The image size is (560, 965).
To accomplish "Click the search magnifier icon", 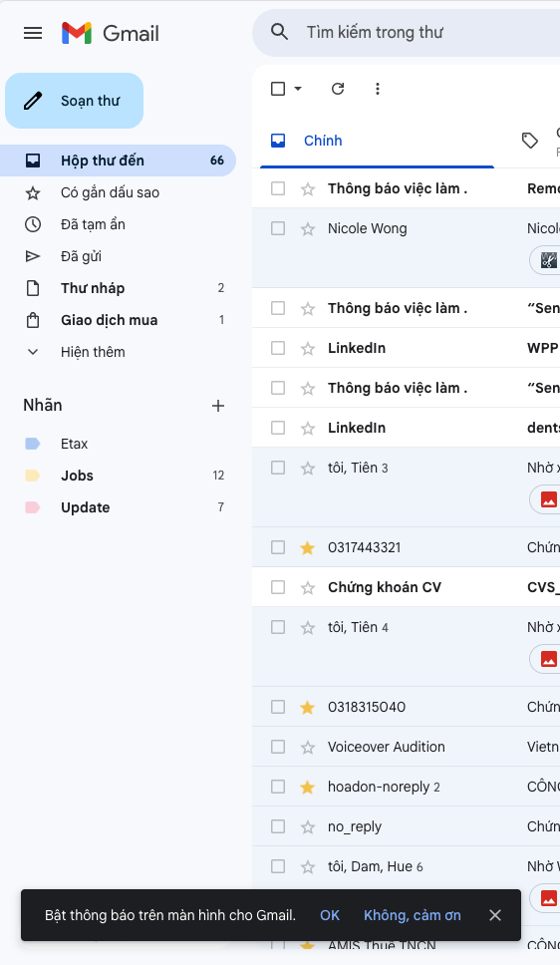I will click(279, 32).
